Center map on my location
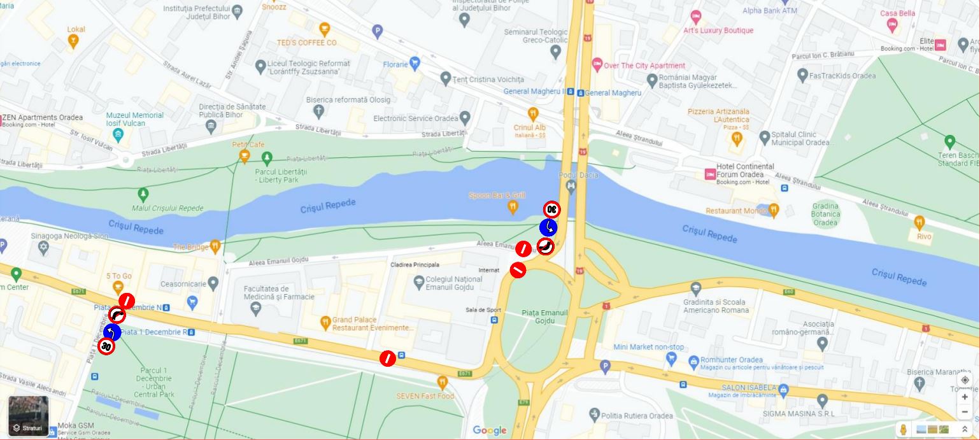The width and height of the screenshot is (980, 440). [x=965, y=380]
